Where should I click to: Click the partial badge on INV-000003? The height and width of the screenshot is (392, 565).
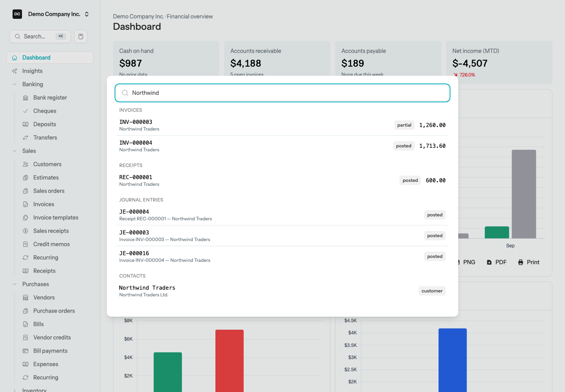coord(404,125)
